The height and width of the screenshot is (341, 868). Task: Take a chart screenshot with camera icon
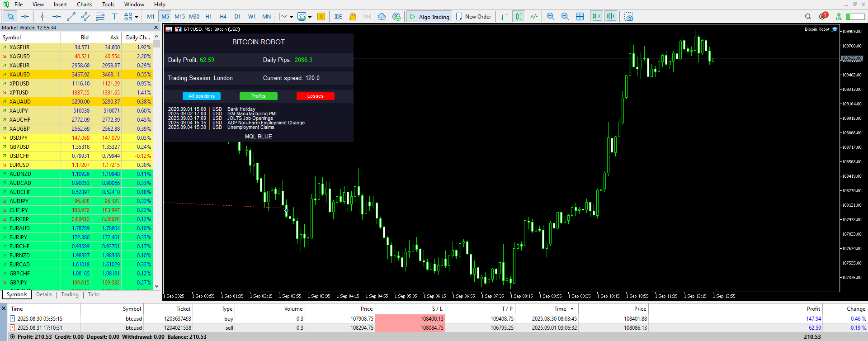pos(629,17)
